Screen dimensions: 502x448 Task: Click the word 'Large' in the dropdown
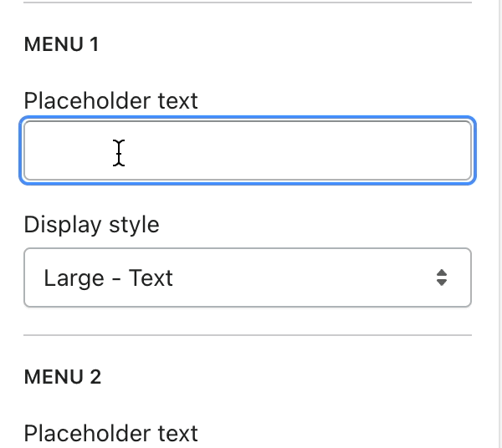pos(74,277)
